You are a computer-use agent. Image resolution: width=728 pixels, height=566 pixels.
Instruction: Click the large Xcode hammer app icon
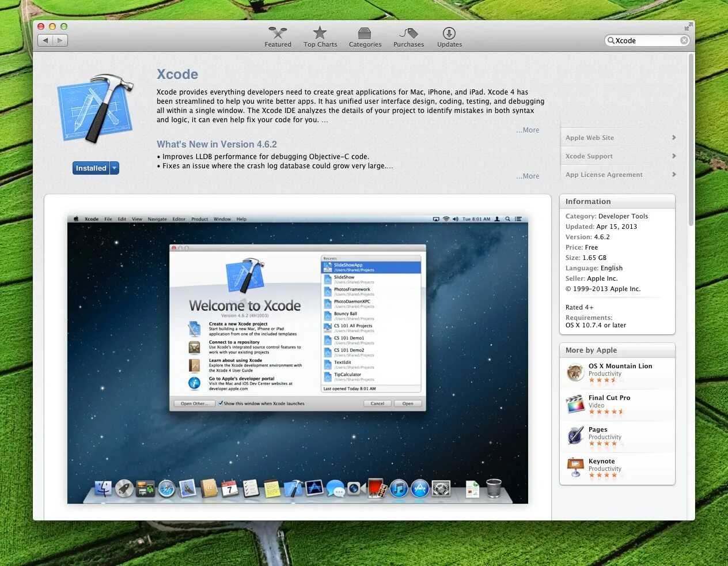point(96,109)
